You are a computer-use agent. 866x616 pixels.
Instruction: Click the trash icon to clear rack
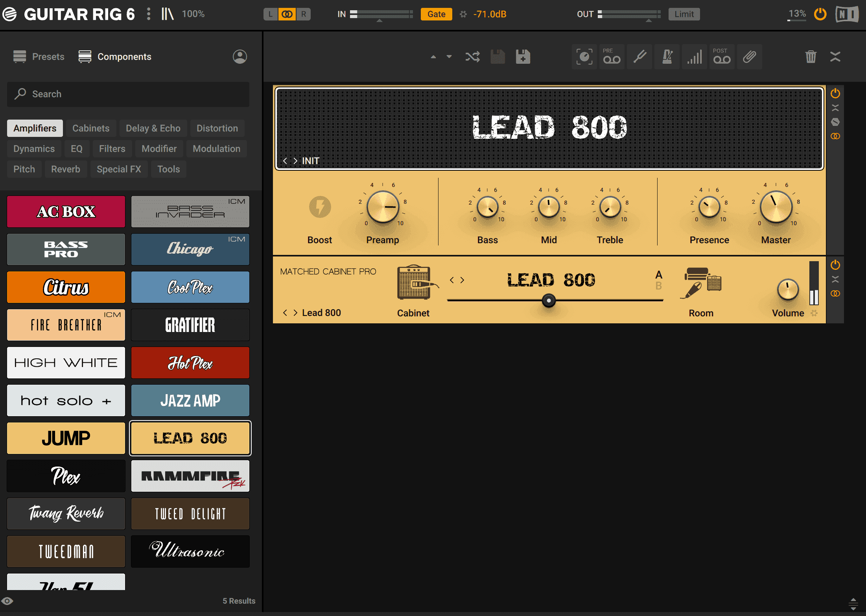[x=811, y=57]
